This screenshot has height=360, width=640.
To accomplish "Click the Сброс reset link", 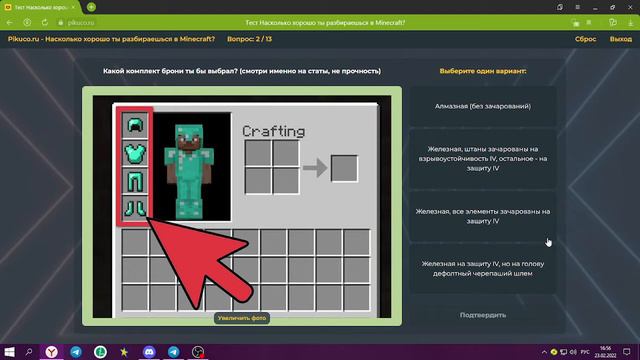I will coord(585,39).
